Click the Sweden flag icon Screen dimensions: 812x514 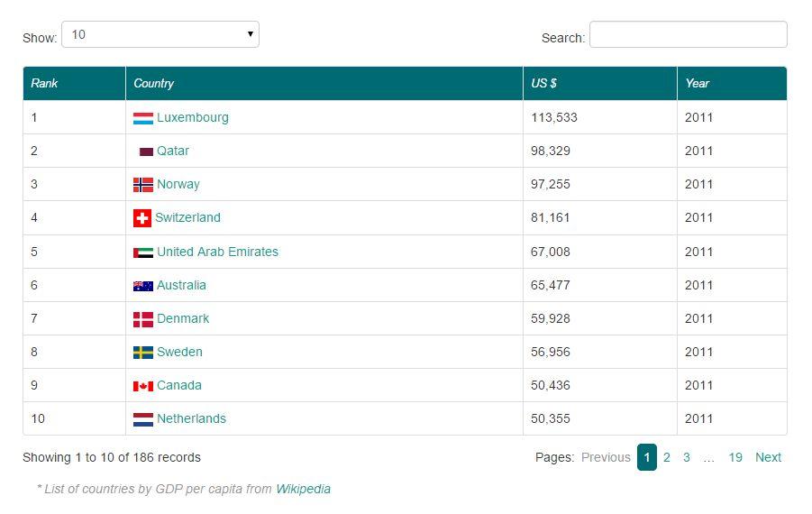pyautogui.click(x=143, y=353)
